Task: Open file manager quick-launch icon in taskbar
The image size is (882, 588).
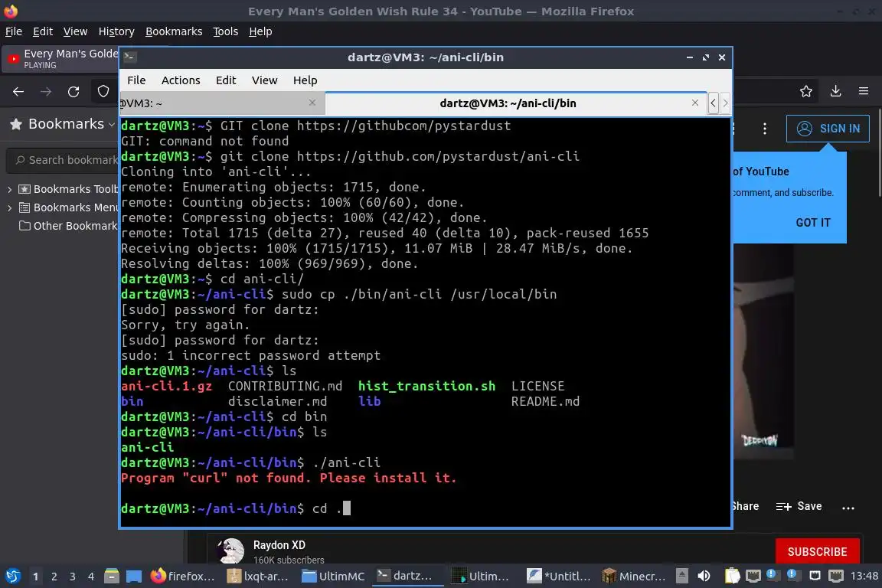Action: tap(111, 576)
